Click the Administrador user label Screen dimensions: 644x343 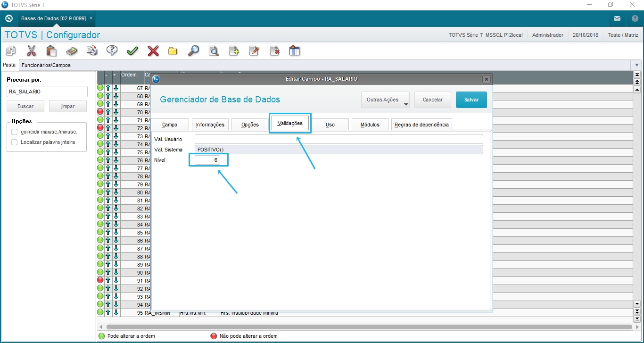(x=547, y=35)
